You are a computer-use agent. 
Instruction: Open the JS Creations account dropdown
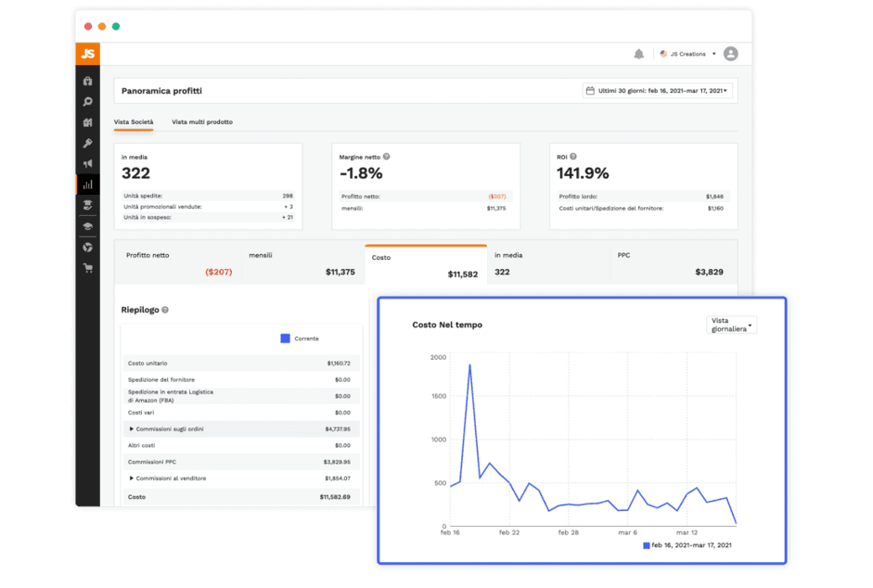click(x=687, y=54)
